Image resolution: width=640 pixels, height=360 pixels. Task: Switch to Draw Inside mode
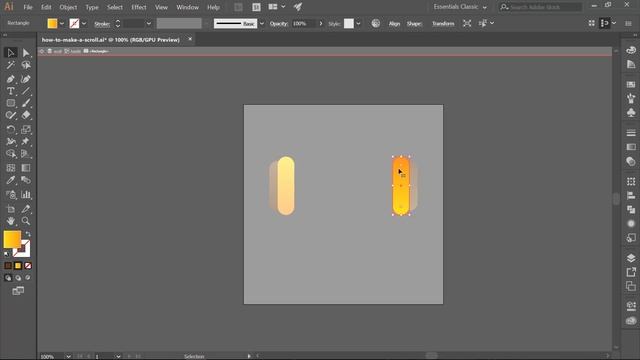click(x=28, y=278)
